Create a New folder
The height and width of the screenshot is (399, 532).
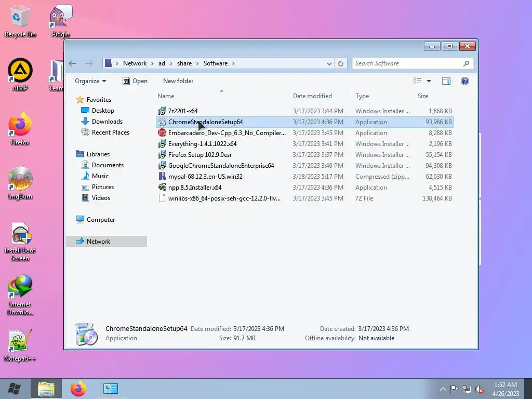[178, 81]
